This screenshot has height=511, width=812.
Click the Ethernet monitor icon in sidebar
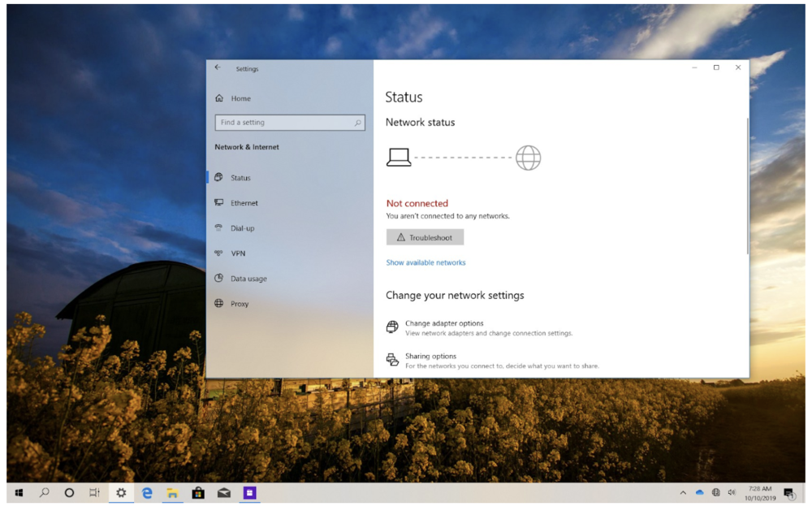pos(219,202)
